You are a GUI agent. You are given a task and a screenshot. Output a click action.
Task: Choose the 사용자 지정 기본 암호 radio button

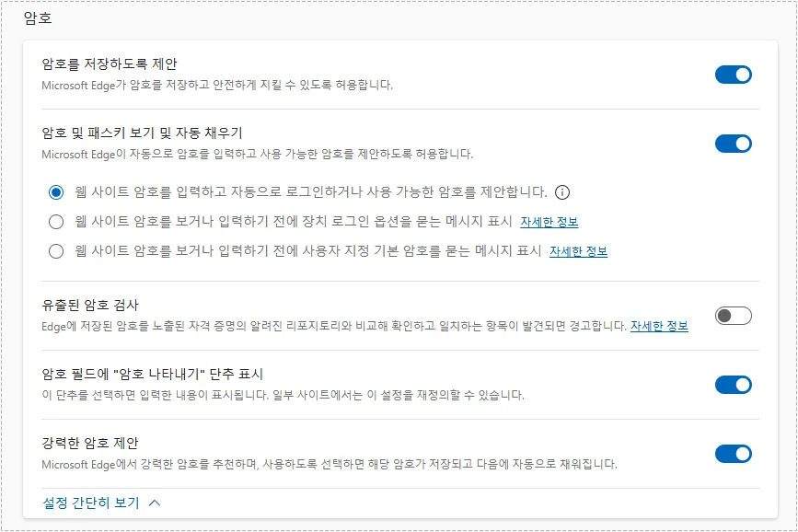pyautogui.click(x=56, y=251)
